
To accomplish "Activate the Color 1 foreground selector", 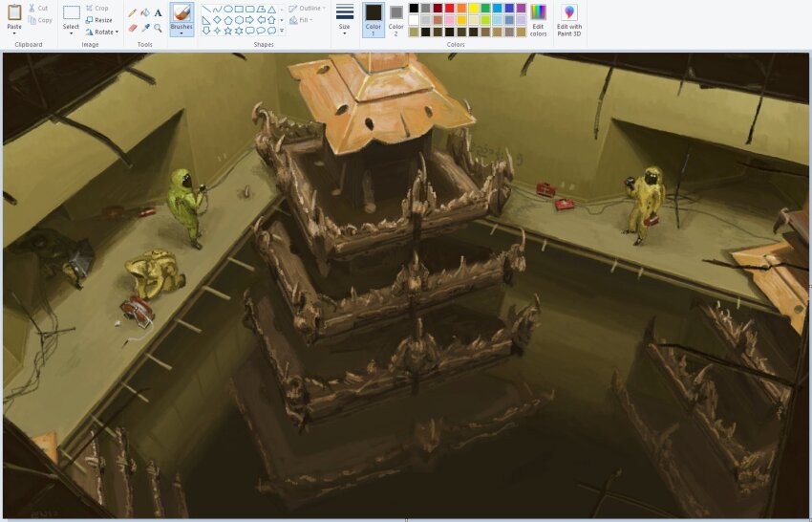I will 374,20.
